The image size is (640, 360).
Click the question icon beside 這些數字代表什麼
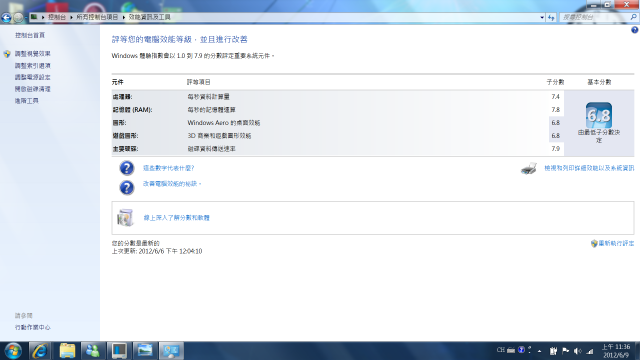[127, 168]
